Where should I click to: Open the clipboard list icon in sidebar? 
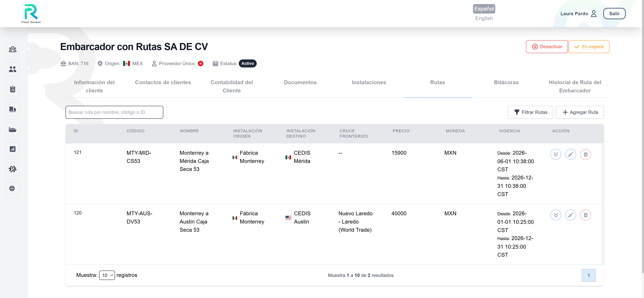13,89
